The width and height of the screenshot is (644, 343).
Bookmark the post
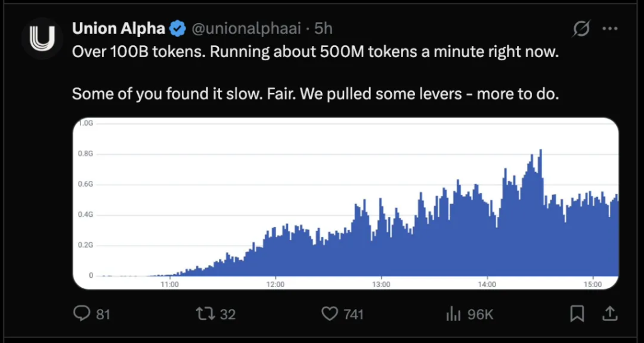(577, 314)
